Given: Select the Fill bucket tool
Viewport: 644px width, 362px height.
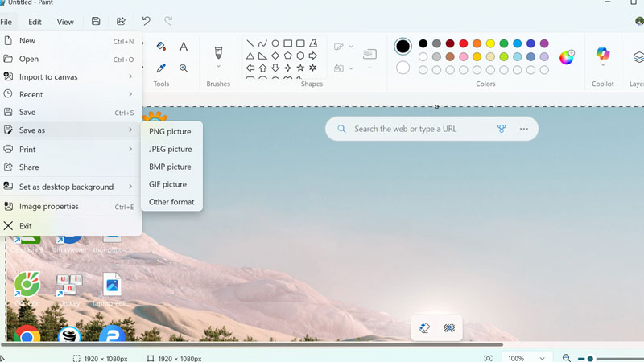Looking at the screenshot, I should point(161,47).
